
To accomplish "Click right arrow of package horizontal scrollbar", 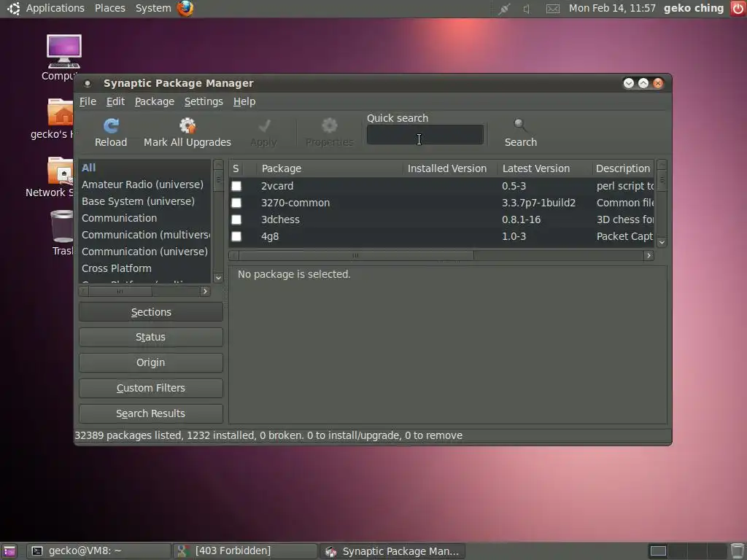I will pyautogui.click(x=649, y=256).
